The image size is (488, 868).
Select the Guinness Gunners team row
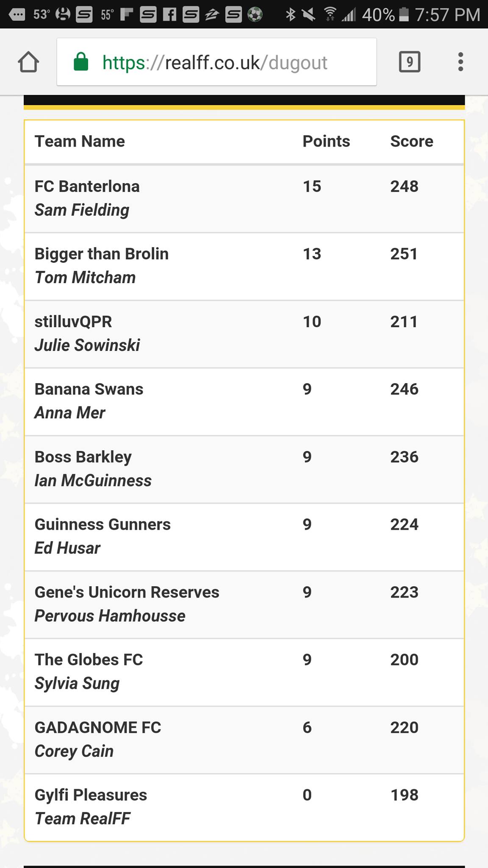(x=244, y=537)
